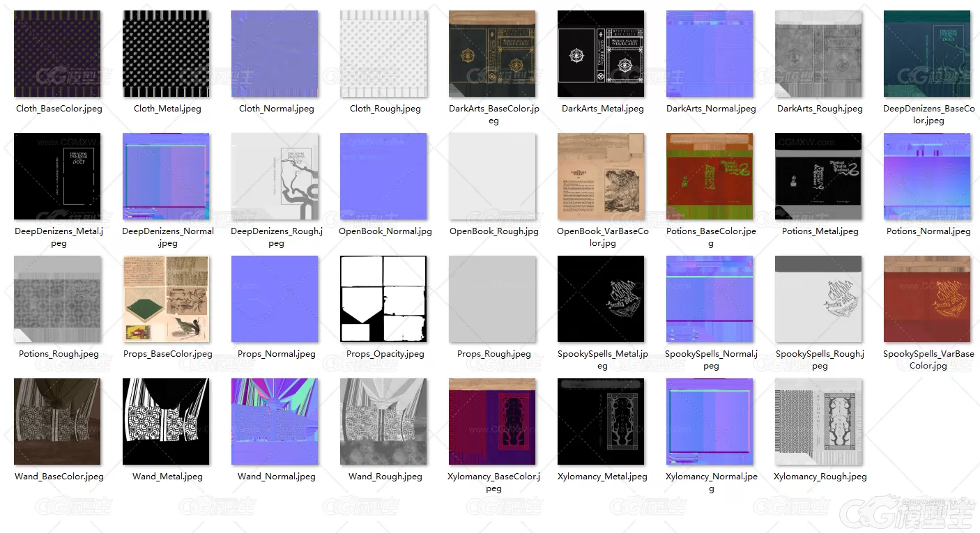Click the file name text Wand_Rough.jpeg
Screen dimensions: 980x533
point(385,477)
